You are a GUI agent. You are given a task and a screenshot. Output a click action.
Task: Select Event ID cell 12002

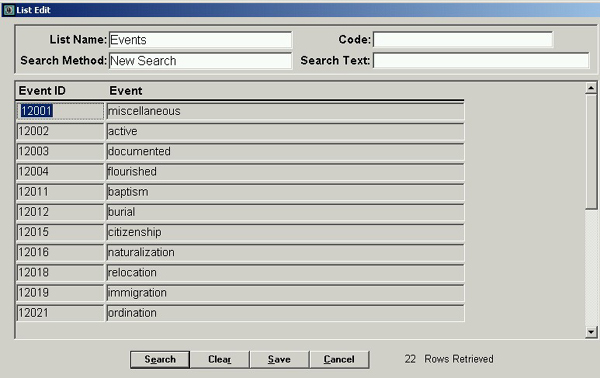[x=60, y=131]
